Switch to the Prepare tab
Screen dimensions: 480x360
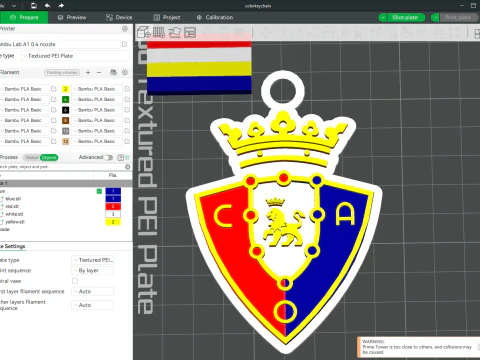[24, 17]
